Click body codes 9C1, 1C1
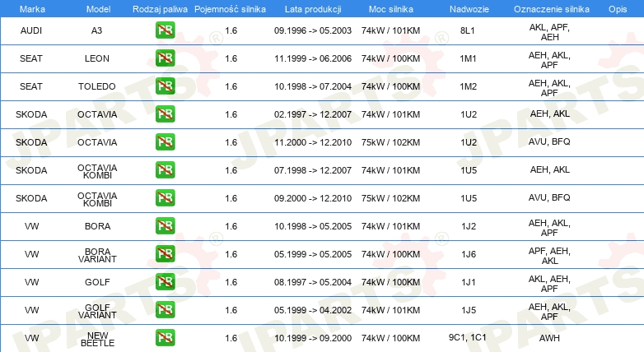644x352 pixels. pyautogui.click(x=468, y=337)
